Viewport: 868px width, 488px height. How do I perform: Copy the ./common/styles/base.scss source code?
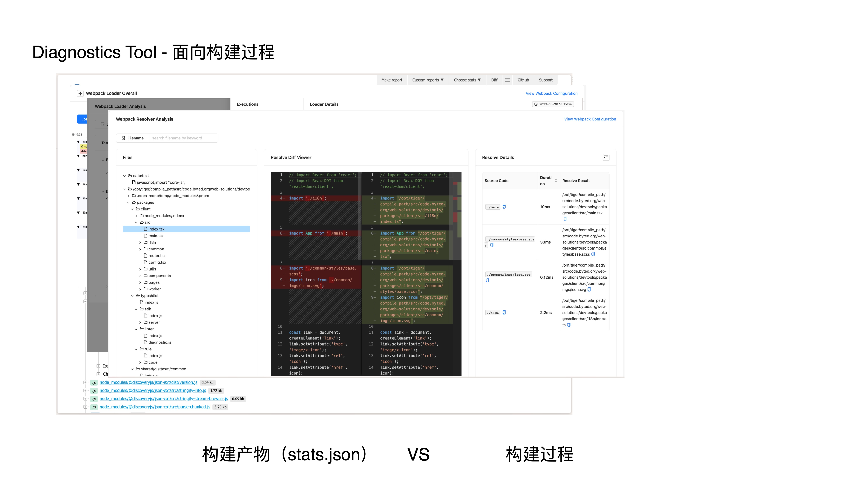pyautogui.click(x=492, y=245)
